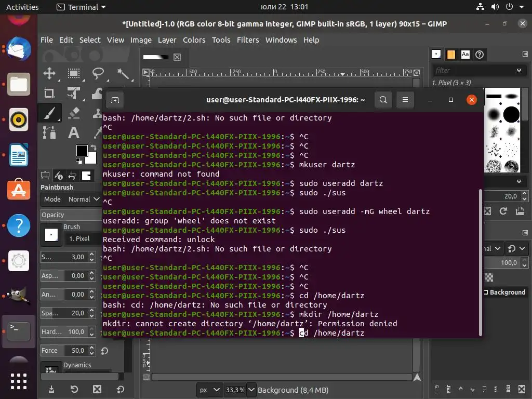Screen dimensions: 532x399
Task: Select the soft fuzzy round brush thumbnail
Action: [x=494, y=114]
